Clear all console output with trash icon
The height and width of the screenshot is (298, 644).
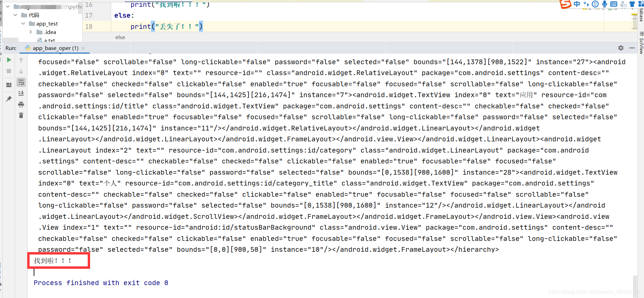pos(21,116)
